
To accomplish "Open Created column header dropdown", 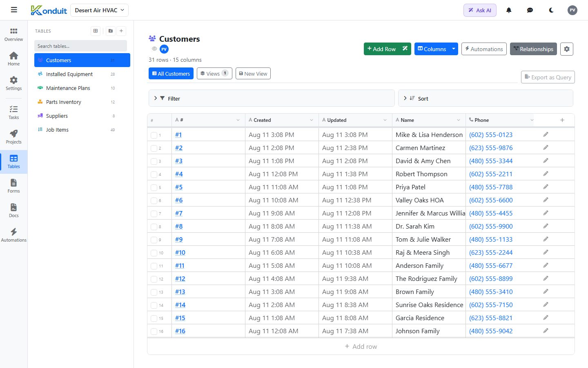I will coord(312,120).
